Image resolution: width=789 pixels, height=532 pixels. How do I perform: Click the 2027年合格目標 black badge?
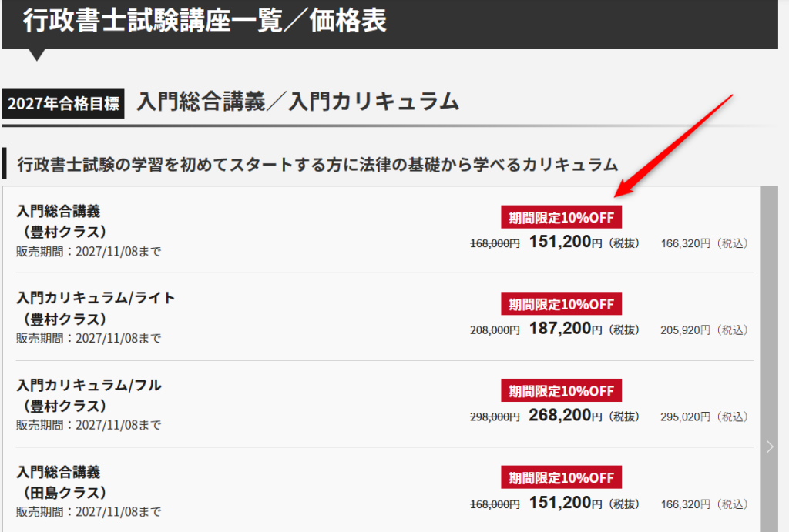[63, 103]
